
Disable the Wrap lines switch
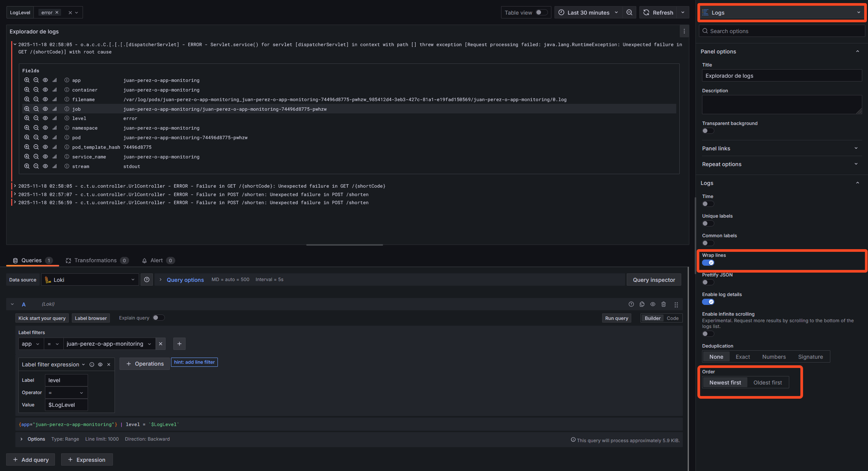[708, 263]
